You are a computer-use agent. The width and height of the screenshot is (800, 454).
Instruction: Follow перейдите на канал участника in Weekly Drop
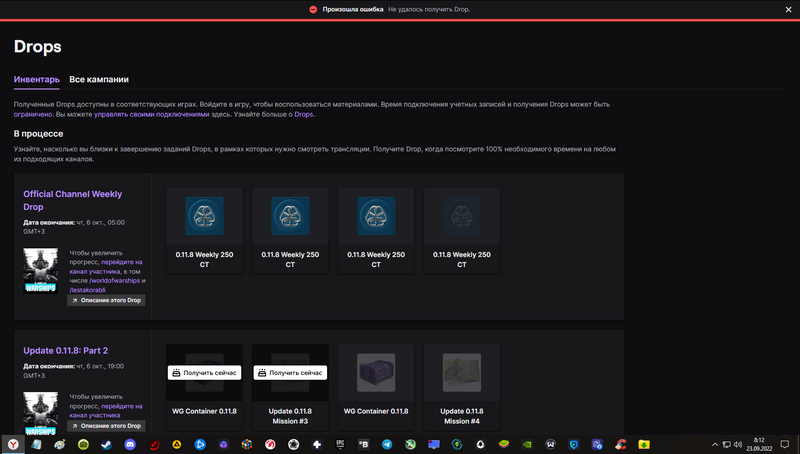pos(106,267)
